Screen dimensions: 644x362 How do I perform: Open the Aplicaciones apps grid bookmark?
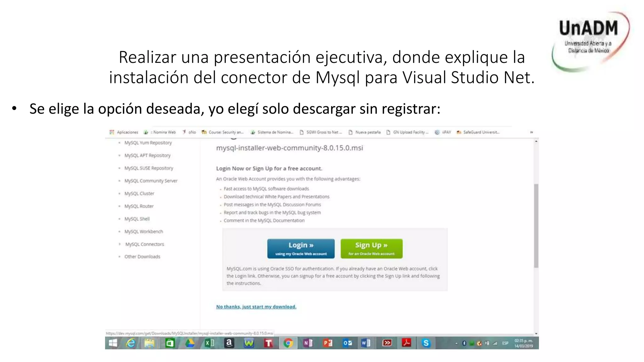[124, 132]
